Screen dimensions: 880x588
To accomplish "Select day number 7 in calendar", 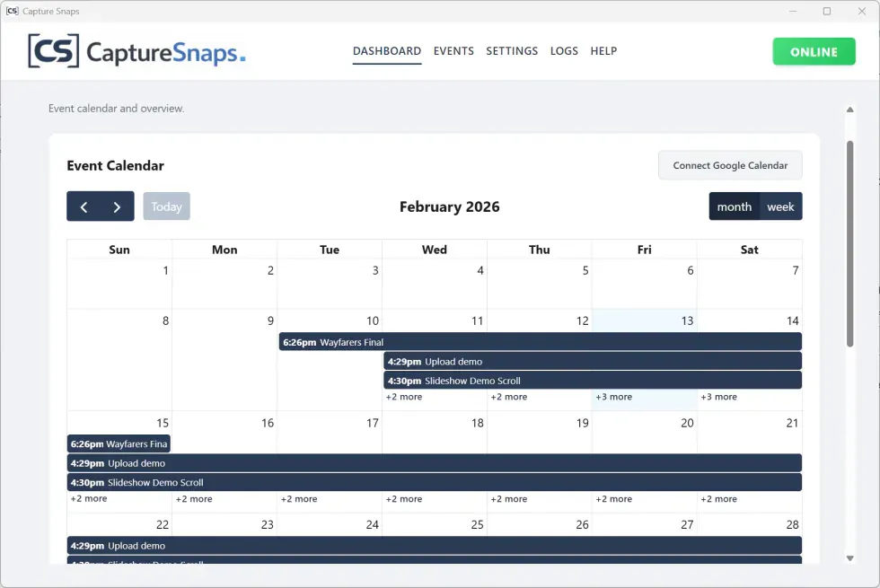I will (x=796, y=270).
